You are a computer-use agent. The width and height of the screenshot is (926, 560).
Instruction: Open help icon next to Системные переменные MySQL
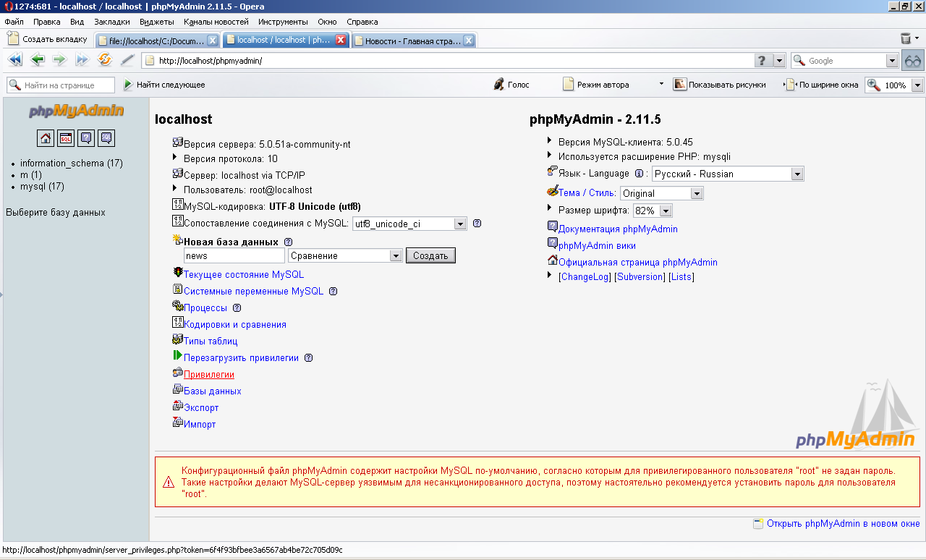[x=334, y=292]
